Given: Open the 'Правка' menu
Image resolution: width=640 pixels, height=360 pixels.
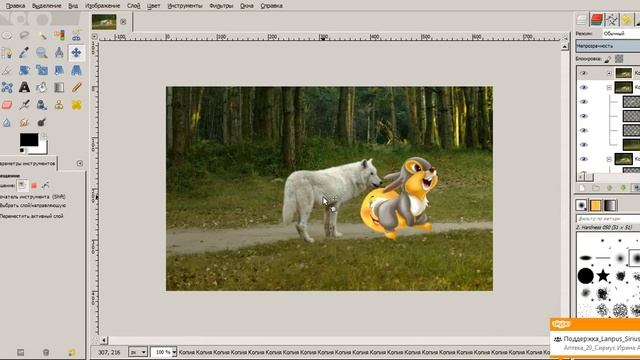Looking at the screenshot, I should click(x=16, y=6).
